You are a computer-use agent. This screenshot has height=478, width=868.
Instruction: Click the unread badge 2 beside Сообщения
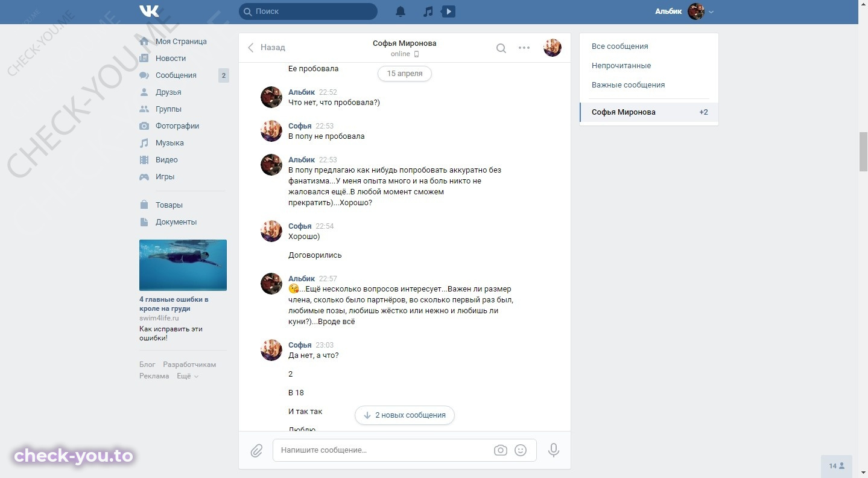click(x=224, y=75)
